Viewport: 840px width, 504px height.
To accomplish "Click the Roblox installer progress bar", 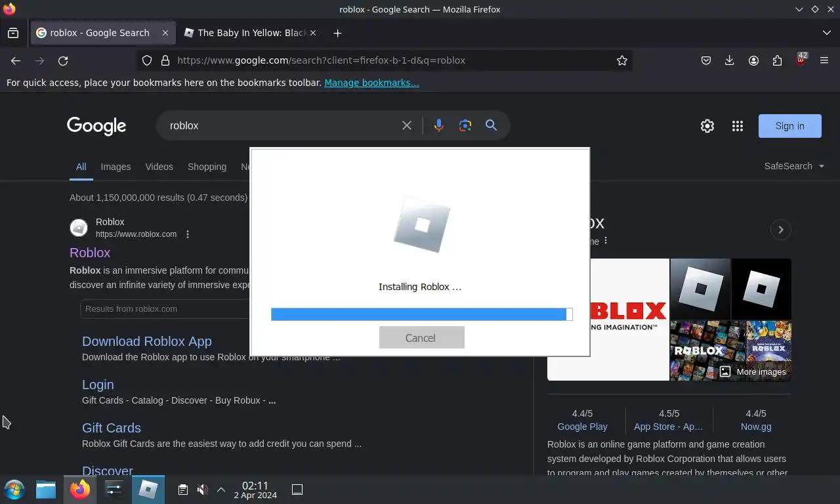I will pyautogui.click(x=421, y=314).
